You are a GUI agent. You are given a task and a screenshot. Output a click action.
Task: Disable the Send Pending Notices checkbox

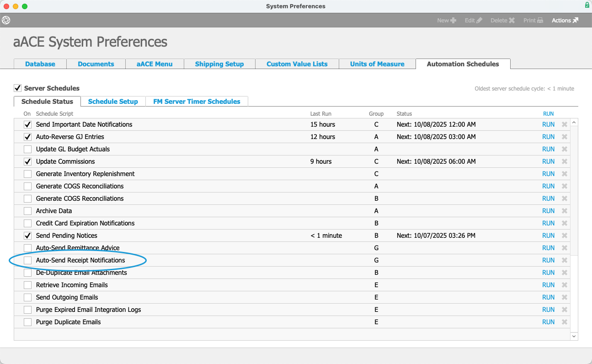28,236
